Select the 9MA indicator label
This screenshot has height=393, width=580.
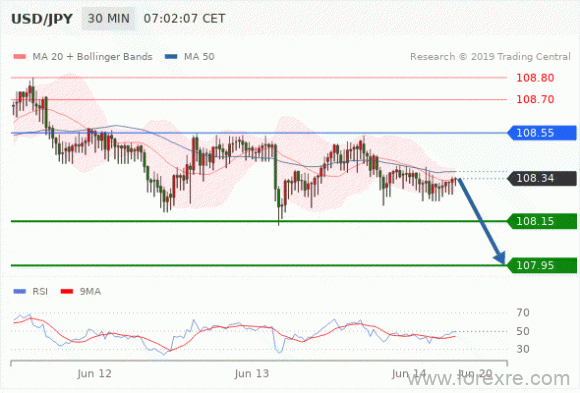pos(90,292)
